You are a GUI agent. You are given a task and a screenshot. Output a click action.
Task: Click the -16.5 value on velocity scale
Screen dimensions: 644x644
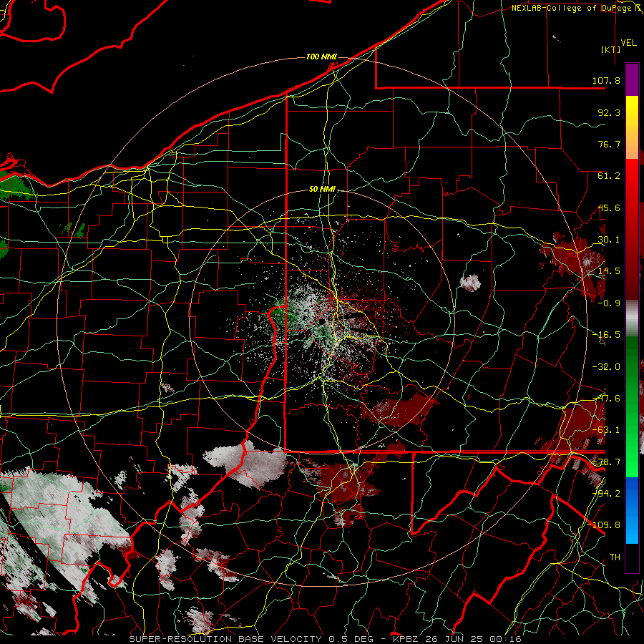(x=606, y=335)
